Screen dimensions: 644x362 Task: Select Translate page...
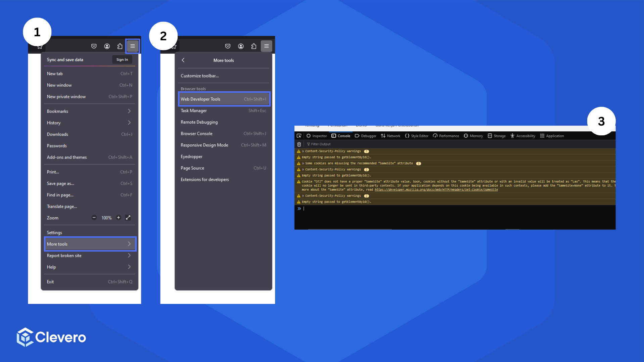coord(90,207)
